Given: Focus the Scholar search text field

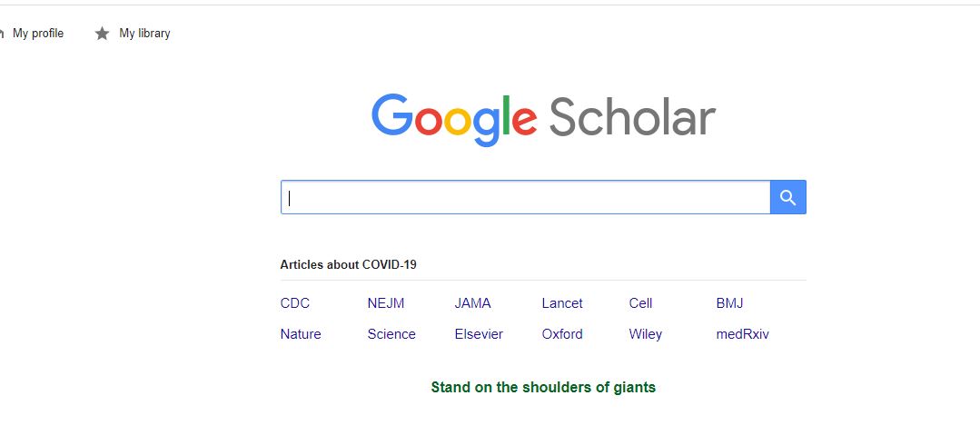Looking at the screenshot, I should click(x=525, y=197).
